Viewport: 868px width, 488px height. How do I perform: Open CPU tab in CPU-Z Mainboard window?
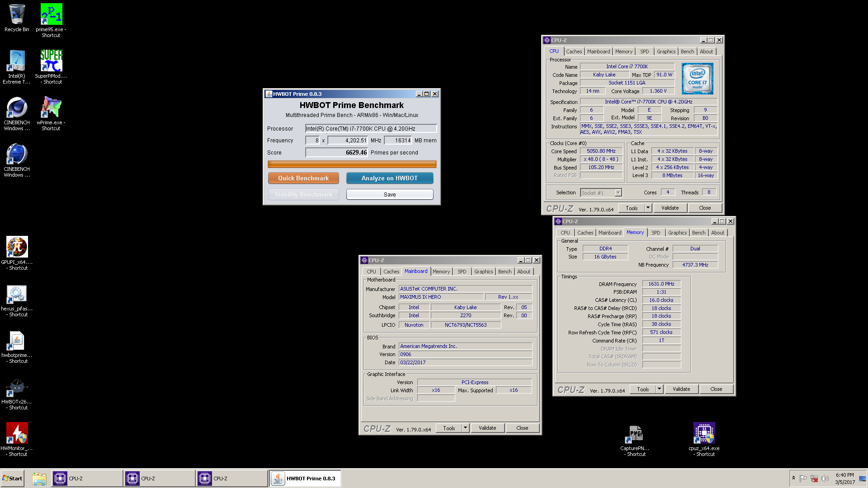click(x=371, y=272)
